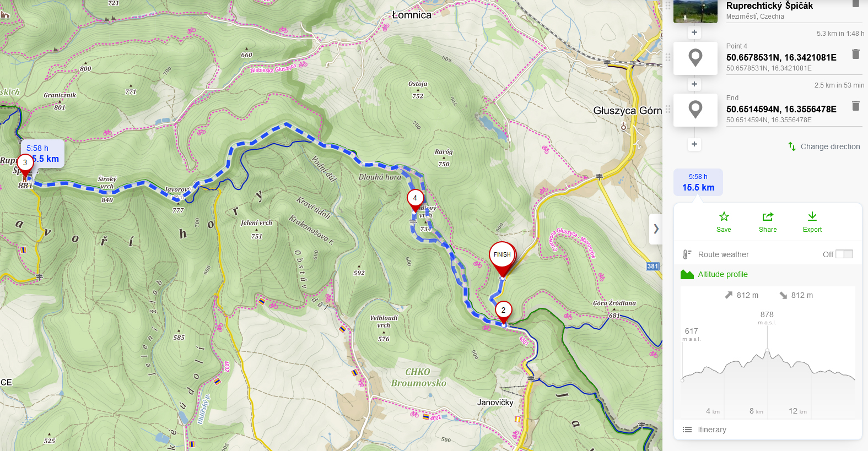868x451 pixels.
Task: Click the End waypoint drag handle
Action: (668, 109)
